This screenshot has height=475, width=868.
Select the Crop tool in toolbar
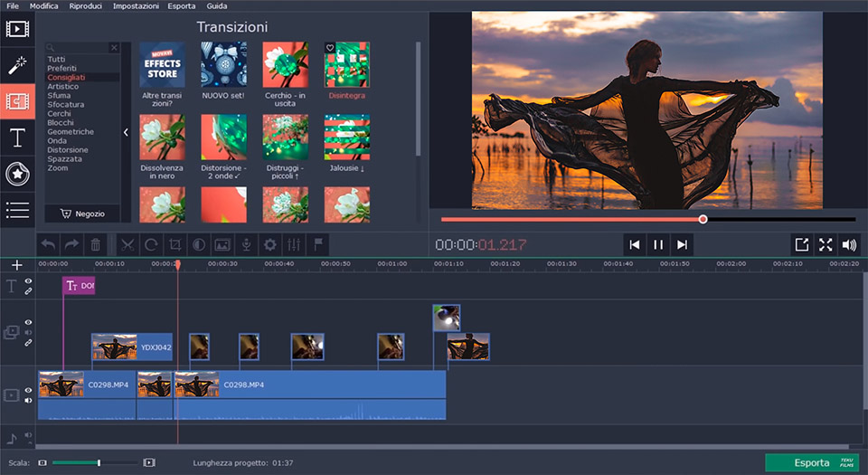(175, 244)
